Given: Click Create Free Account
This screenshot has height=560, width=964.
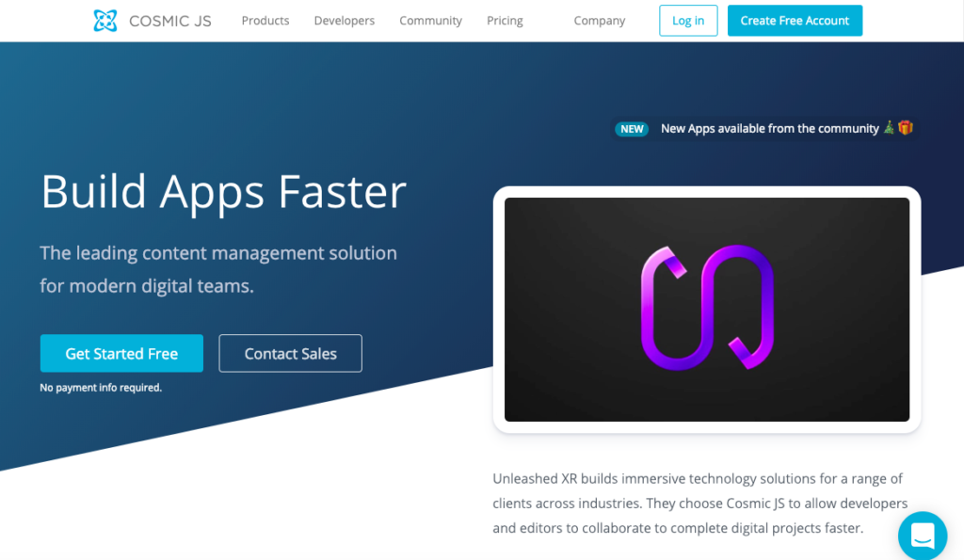Looking at the screenshot, I should pyautogui.click(x=795, y=20).
